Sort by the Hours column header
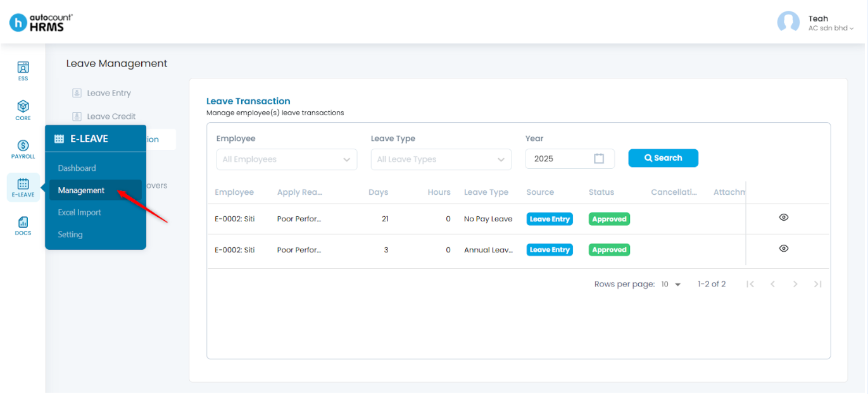The width and height of the screenshot is (868, 394). (x=439, y=192)
